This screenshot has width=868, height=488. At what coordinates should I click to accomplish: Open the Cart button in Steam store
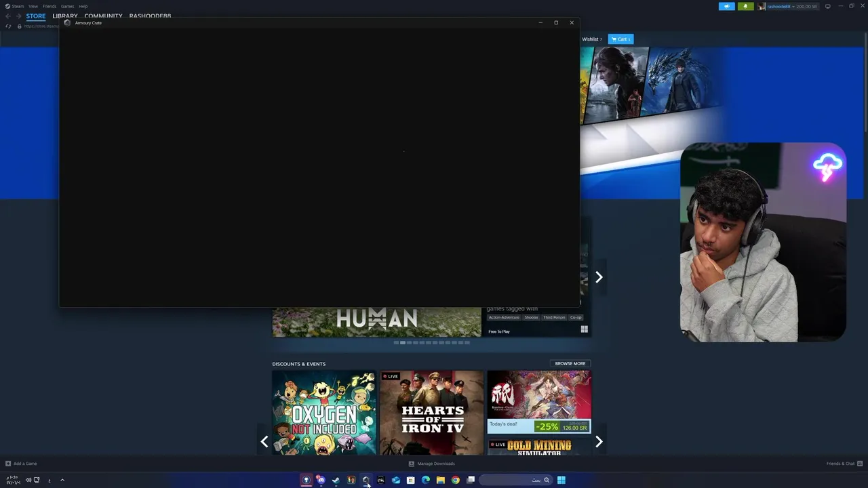620,39
